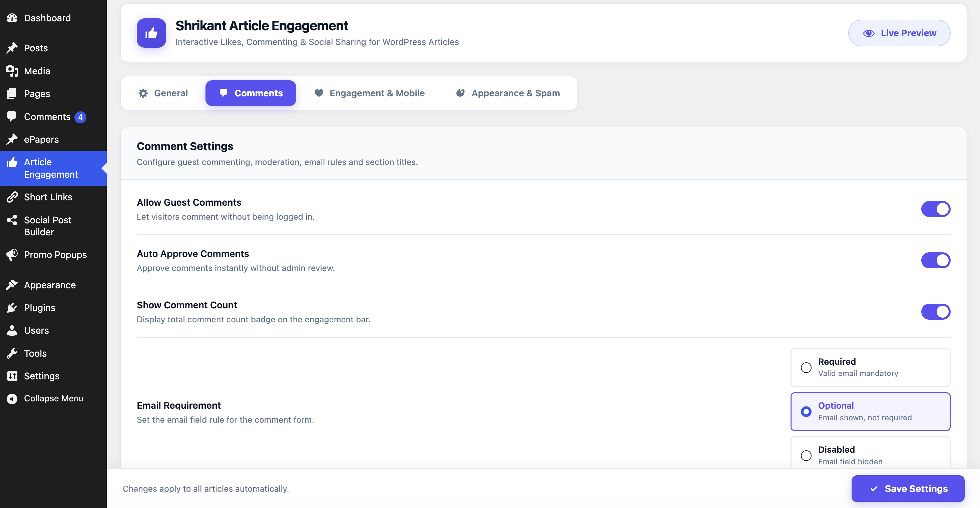Viewport: 980px width, 508px height.
Task: Select the Disabled email radio button
Action: click(x=806, y=456)
